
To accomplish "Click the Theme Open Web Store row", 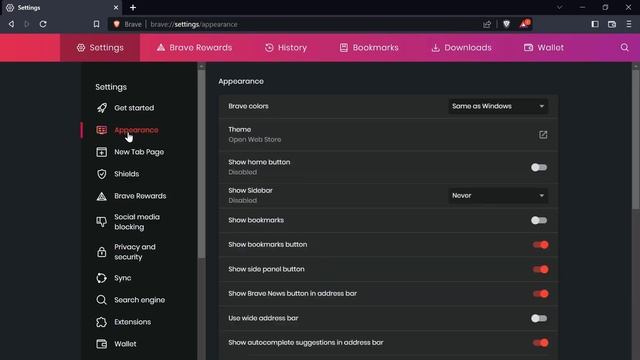I will (x=388, y=135).
